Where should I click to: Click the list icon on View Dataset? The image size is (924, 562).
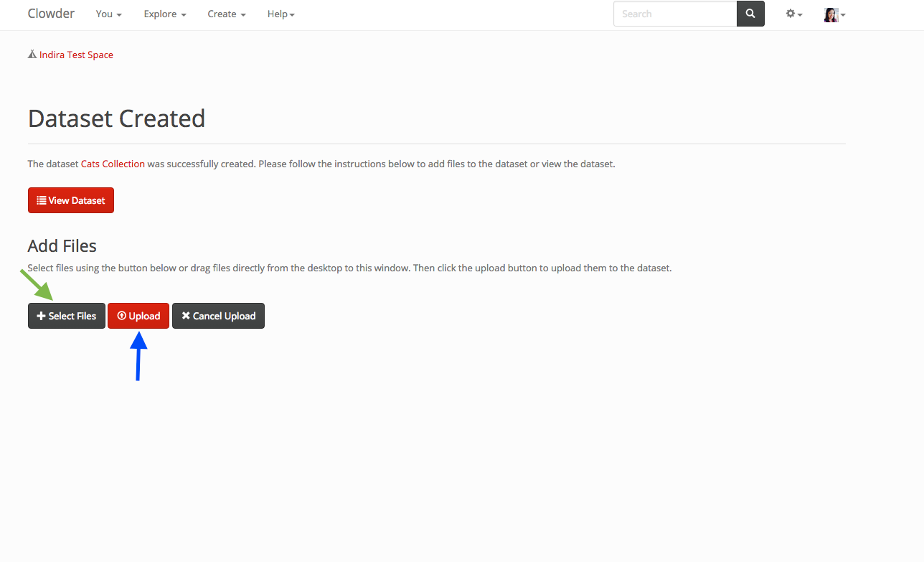42,200
